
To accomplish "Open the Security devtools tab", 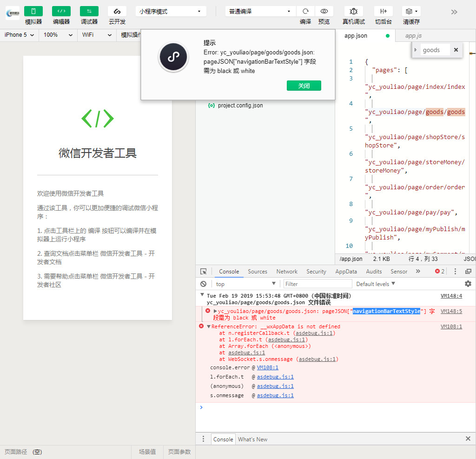I will [x=316, y=272].
